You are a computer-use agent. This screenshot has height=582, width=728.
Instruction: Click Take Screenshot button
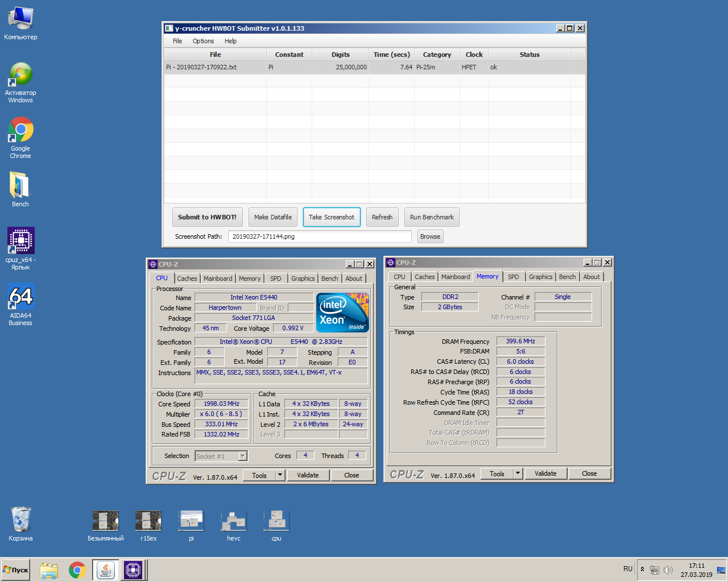332,217
